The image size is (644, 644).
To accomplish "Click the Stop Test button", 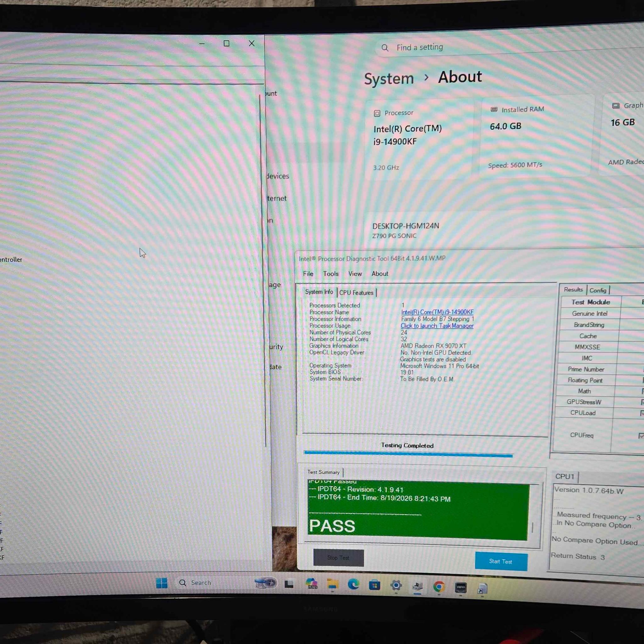I will pyautogui.click(x=338, y=558).
